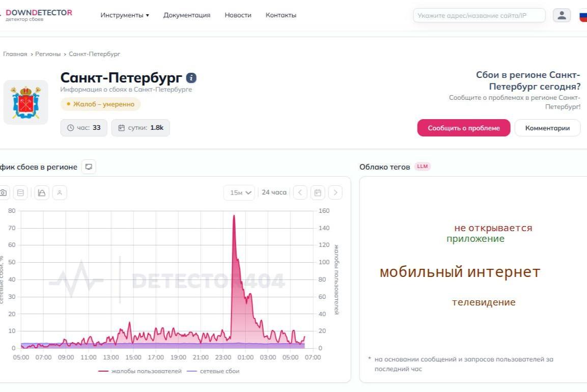
Task: Open the calendar date picker icon
Action: (318, 192)
